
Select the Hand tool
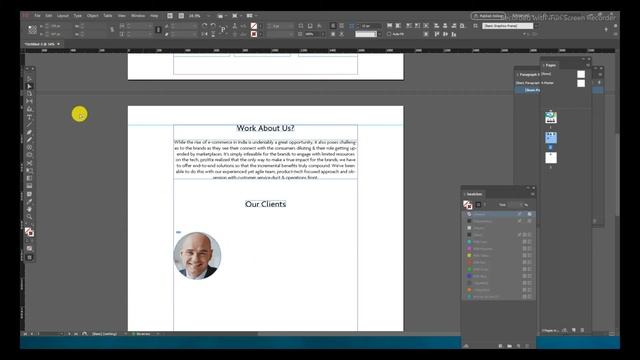point(29,209)
